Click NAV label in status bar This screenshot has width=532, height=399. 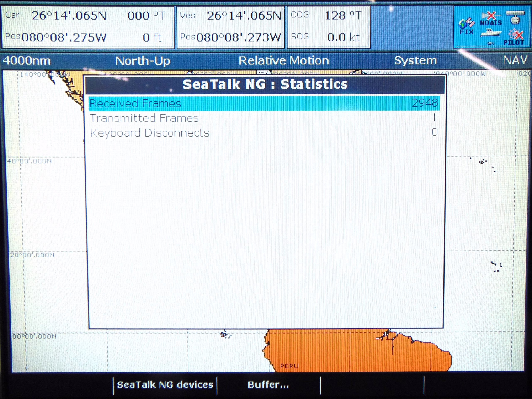point(515,60)
